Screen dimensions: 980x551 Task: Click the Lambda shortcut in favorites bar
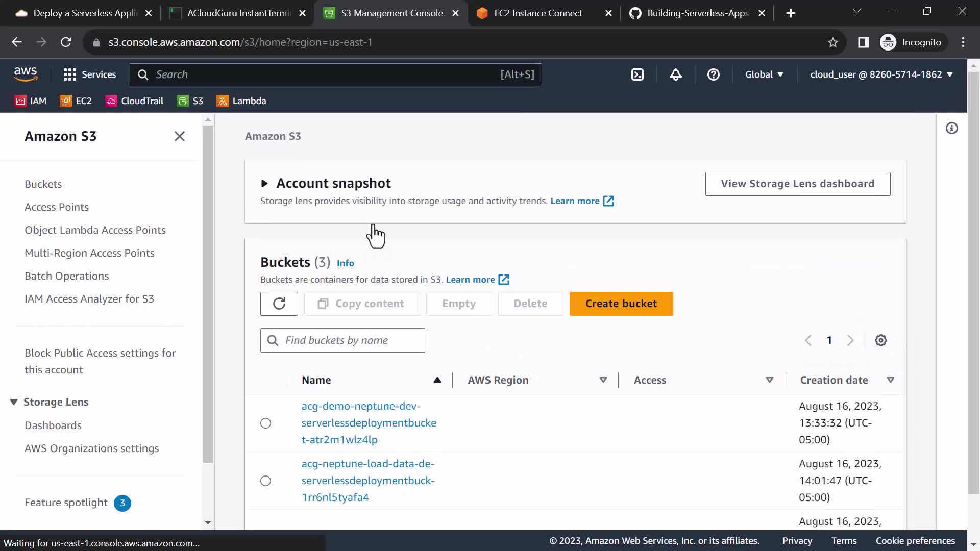(x=241, y=101)
